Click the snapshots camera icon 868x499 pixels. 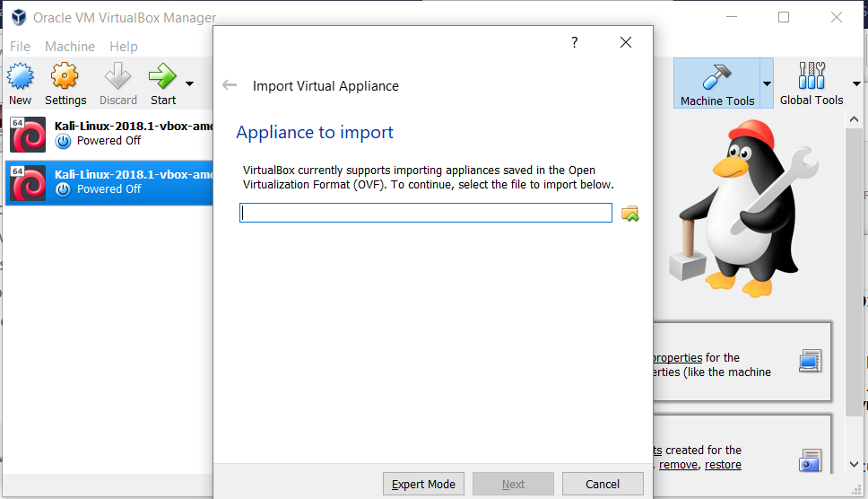810,460
